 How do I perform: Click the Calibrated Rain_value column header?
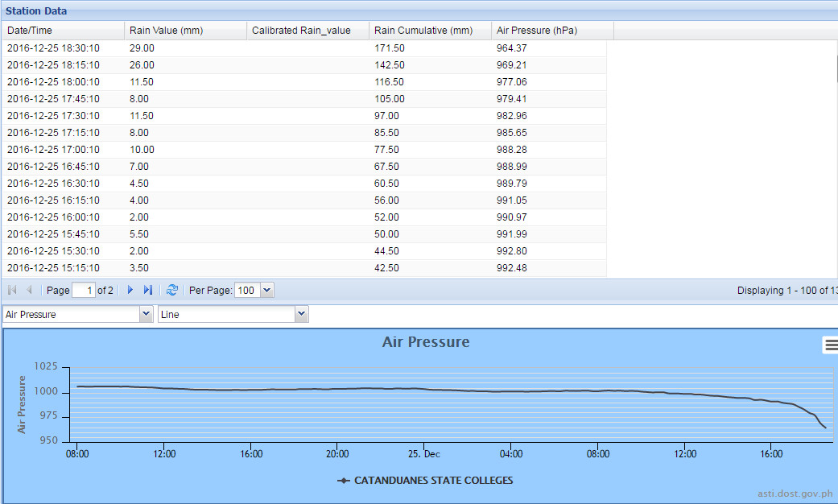[x=308, y=31]
